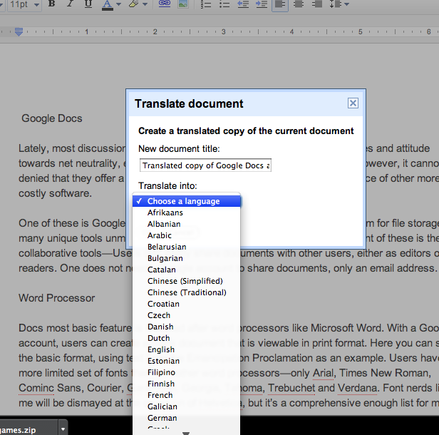Click the Google Docs heading in document

pos(52,118)
